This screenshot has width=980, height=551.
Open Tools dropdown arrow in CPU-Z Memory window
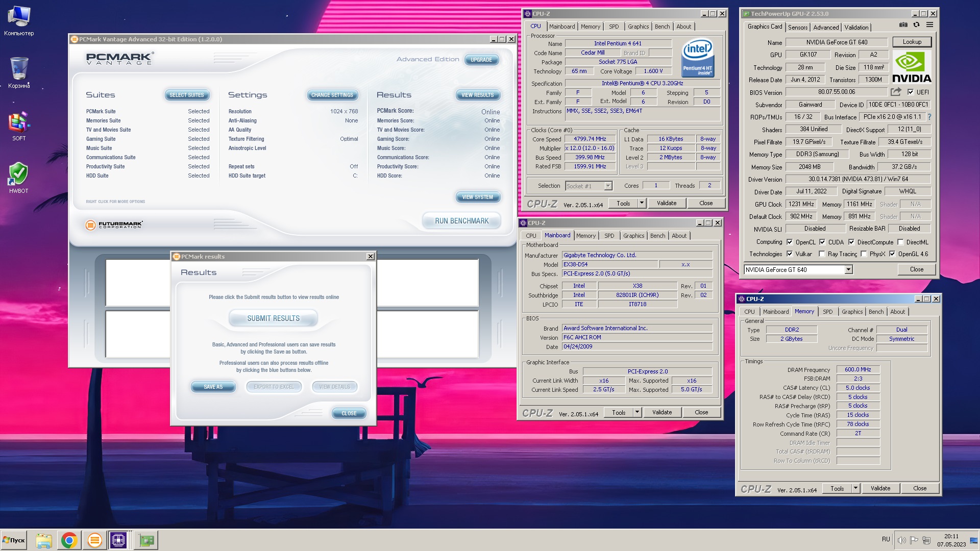click(855, 488)
